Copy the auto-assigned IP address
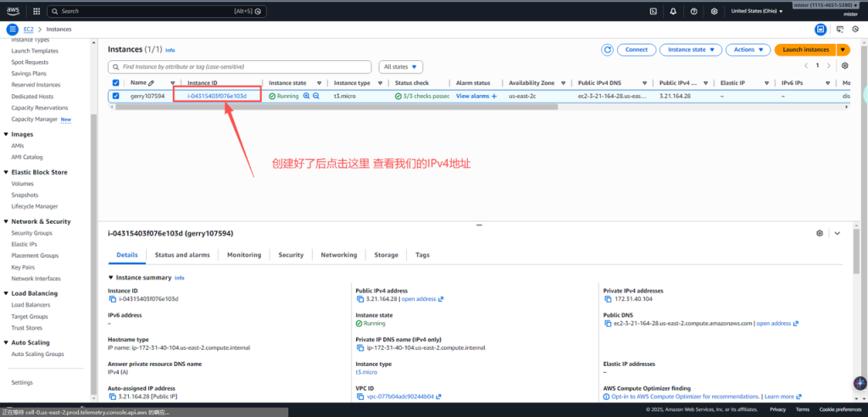This screenshot has width=868, height=417. pyautogui.click(x=113, y=397)
